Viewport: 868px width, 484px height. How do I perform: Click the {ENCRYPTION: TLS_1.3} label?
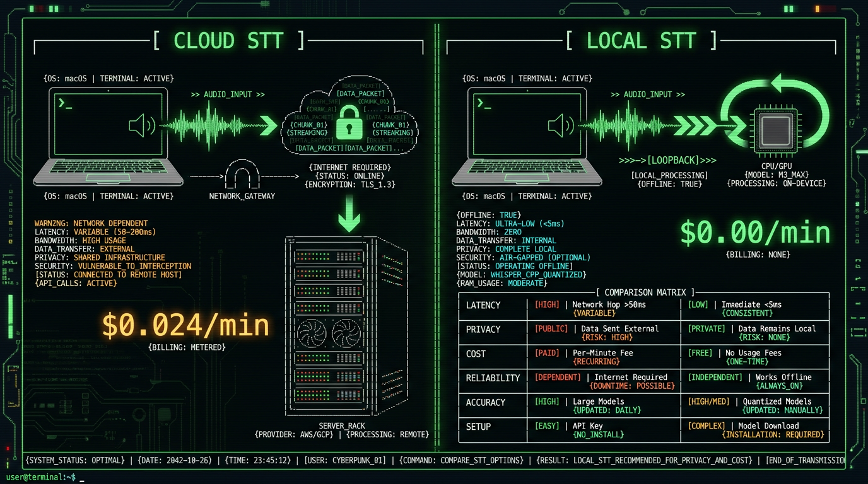(x=349, y=185)
